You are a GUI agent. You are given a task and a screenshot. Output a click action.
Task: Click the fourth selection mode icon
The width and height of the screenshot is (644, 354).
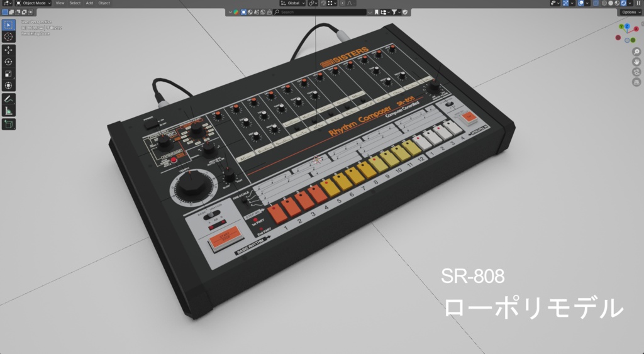tap(25, 12)
